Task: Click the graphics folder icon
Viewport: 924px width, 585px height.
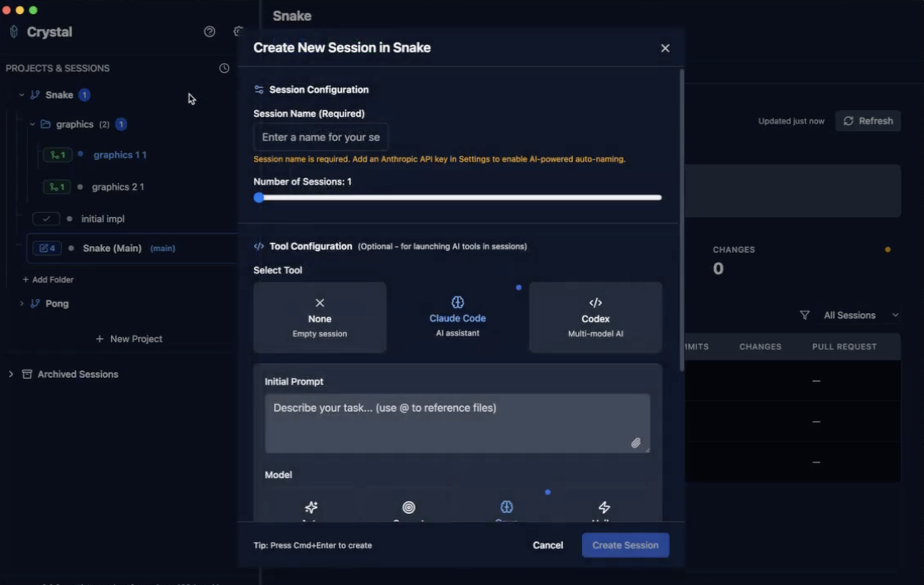Action: click(46, 124)
